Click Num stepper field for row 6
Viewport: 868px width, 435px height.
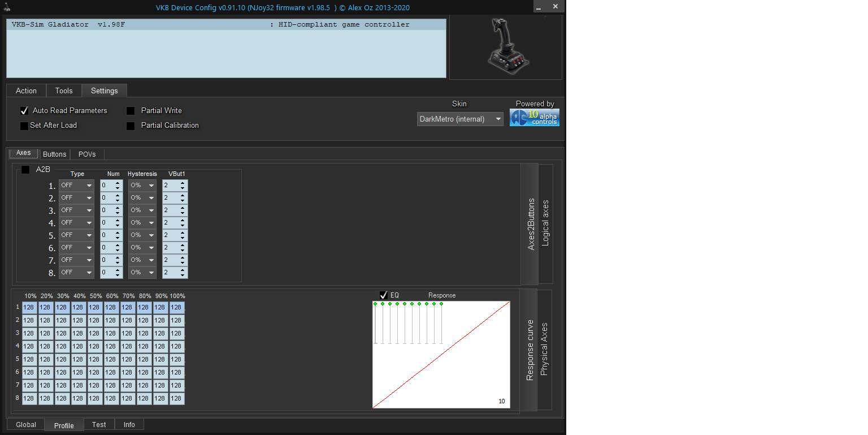point(111,248)
